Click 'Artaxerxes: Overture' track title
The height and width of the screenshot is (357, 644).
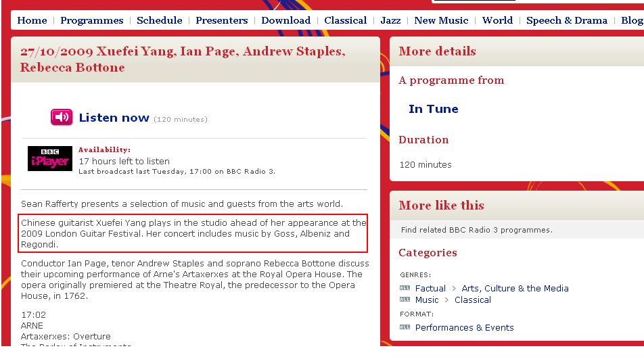point(66,337)
